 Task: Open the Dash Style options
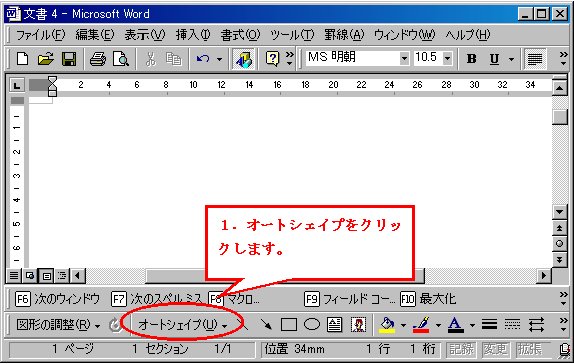tap(512, 324)
